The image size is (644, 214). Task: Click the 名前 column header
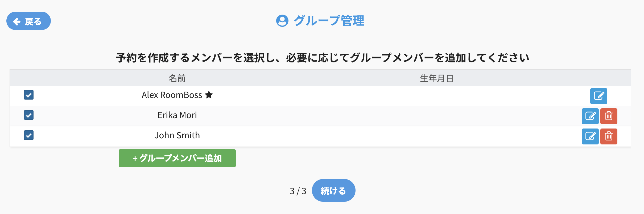[177, 78]
